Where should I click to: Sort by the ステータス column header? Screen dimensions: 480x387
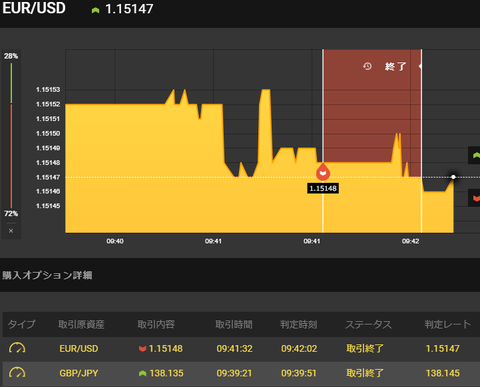(368, 324)
